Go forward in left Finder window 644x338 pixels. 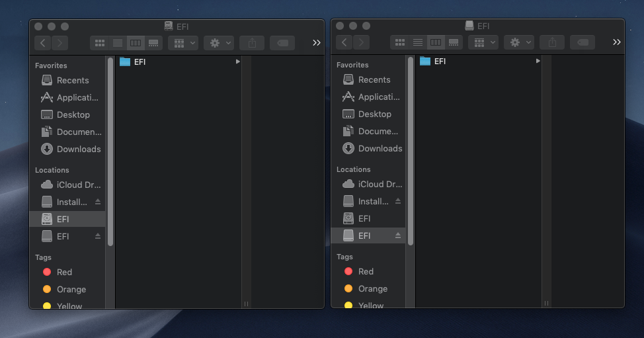coord(60,43)
